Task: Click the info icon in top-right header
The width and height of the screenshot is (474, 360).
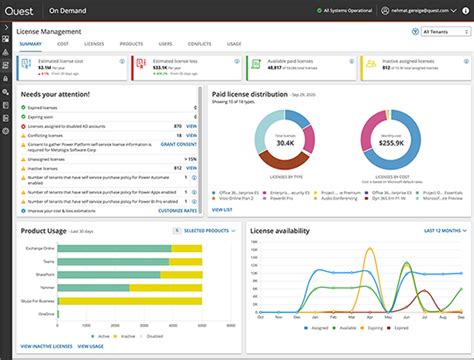Action: (466, 11)
